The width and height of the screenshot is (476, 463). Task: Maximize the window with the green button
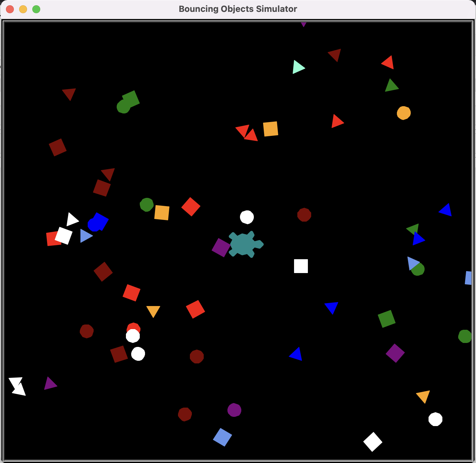[36, 9]
